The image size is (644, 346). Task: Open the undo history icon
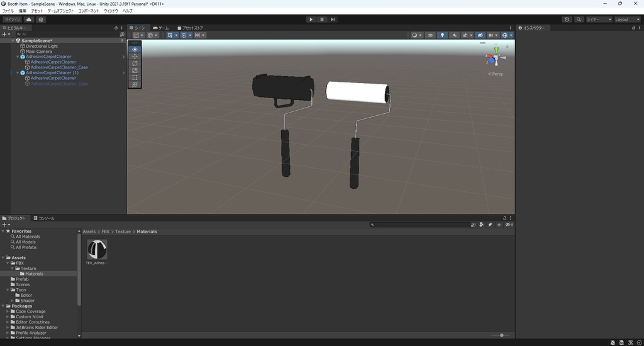[x=567, y=20]
